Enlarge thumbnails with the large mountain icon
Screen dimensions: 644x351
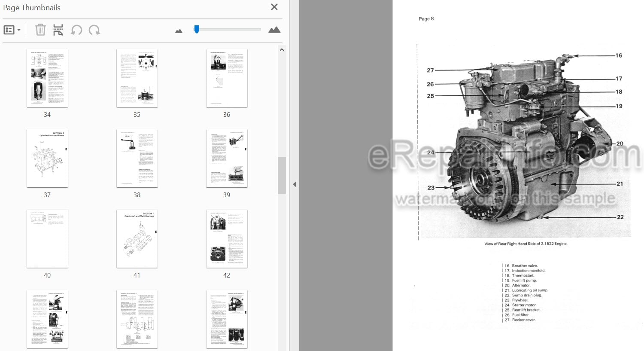pos(274,30)
